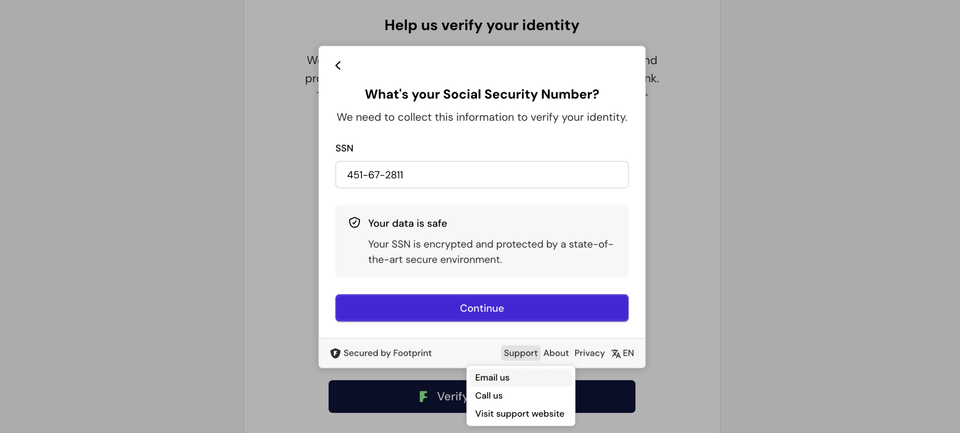Open the Privacy link
Viewport: 960px width, 433px height.
point(589,353)
